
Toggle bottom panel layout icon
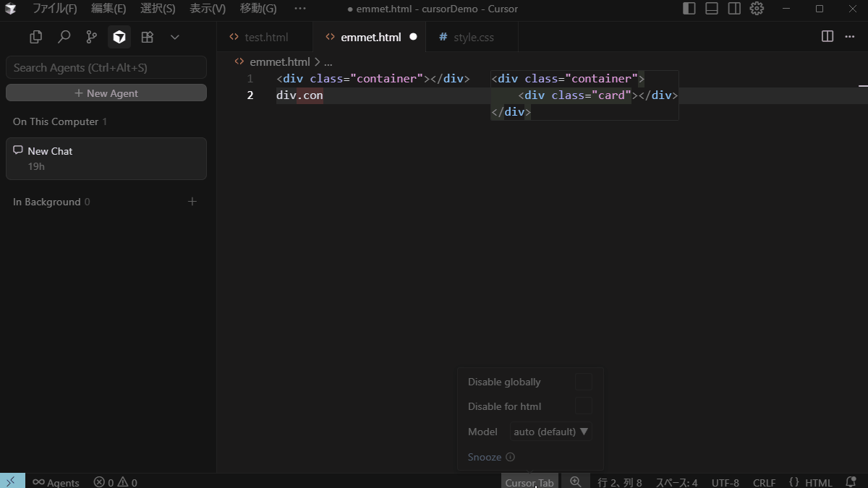click(712, 9)
